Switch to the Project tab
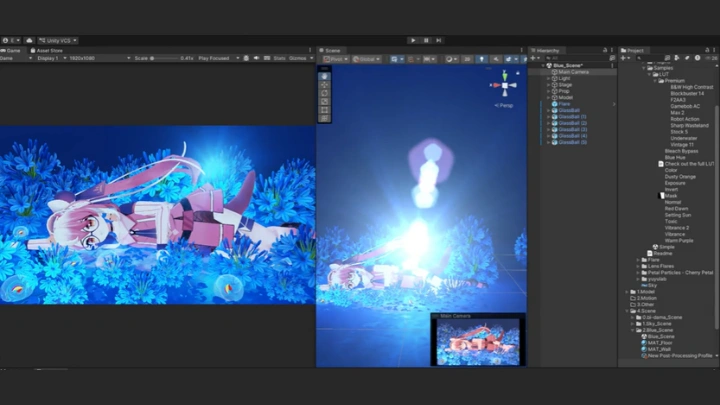Screen dimensions: 720x405 pos(633,51)
